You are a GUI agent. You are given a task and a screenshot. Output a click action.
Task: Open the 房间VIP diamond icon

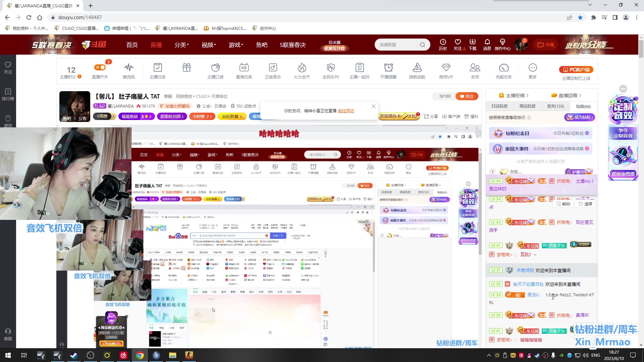pyautogui.click(x=446, y=68)
